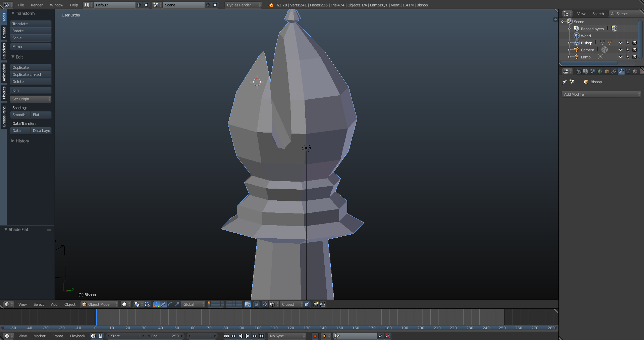The height and width of the screenshot is (340, 644).
Task: Open the Object Mode dropdown
Action: [x=100, y=304]
